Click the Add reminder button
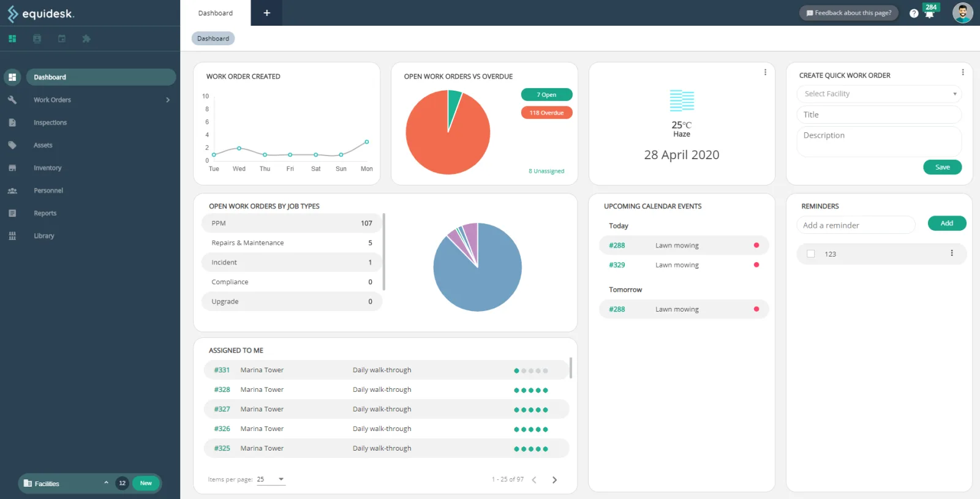The width and height of the screenshot is (980, 499). [947, 223]
